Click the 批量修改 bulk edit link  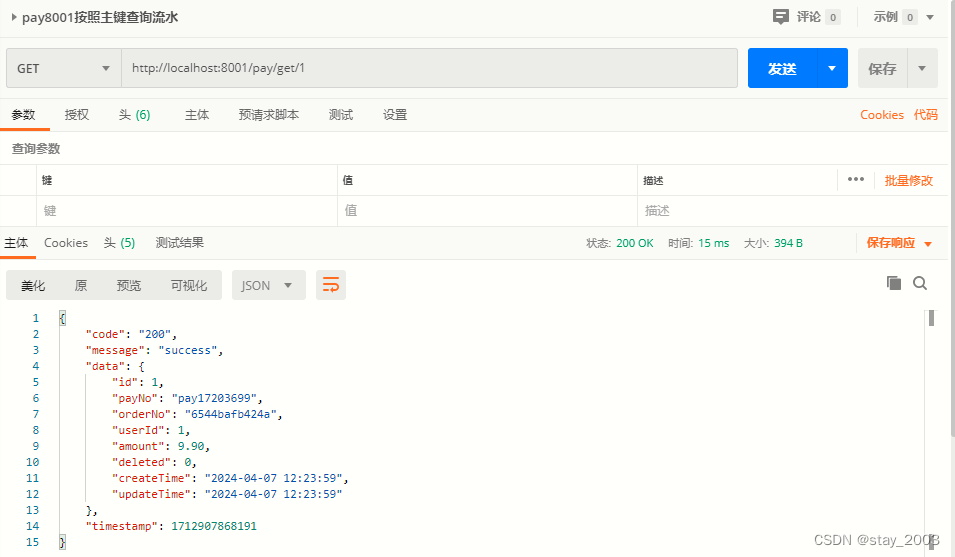point(909,180)
